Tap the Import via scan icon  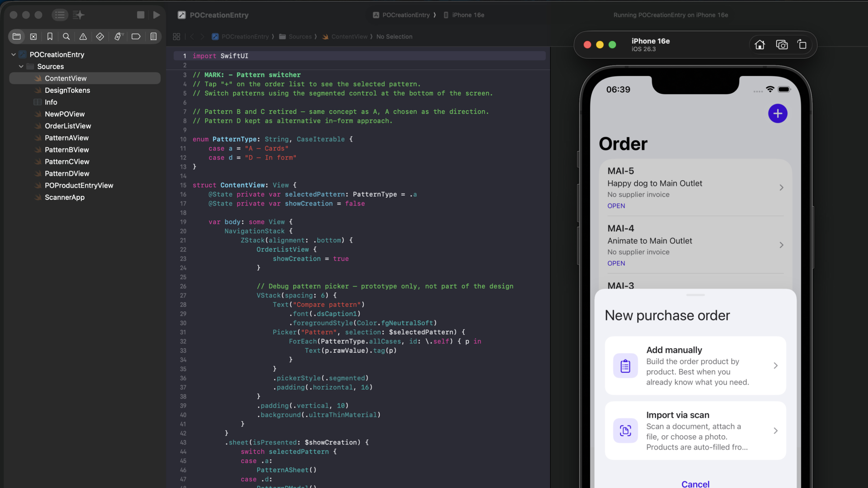click(x=626, y=431)
